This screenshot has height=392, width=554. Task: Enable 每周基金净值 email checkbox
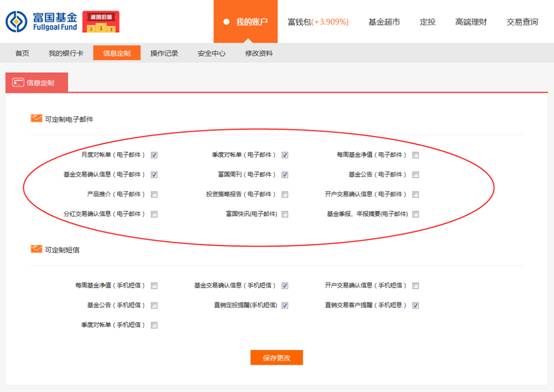pos(416,155)
